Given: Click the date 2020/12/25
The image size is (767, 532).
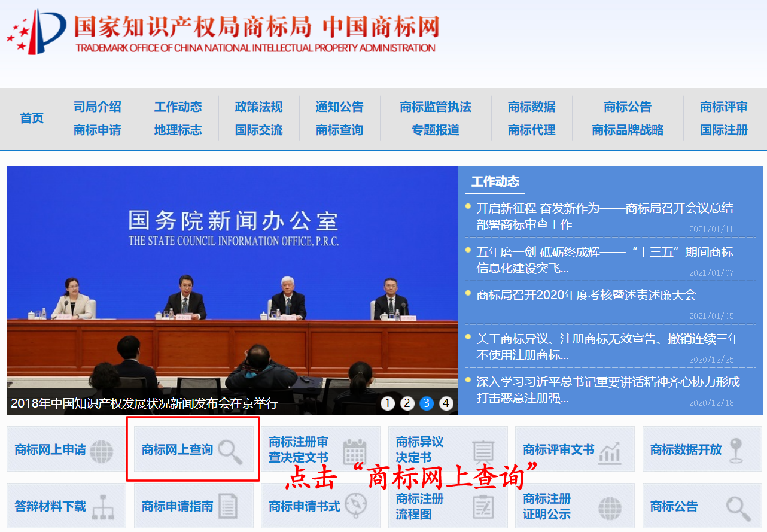Looking at the screenshot, I should pos(711,360).
